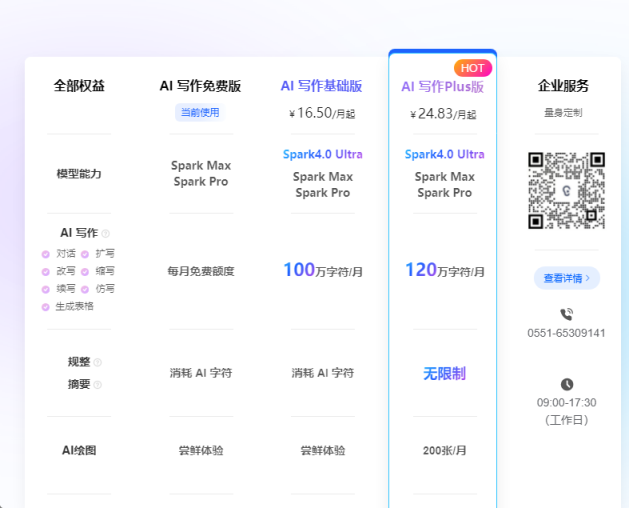This screenshot has height=508, width=629.
Task: Select the AI 写作Plus版 plan header
Action: [443, 87]
